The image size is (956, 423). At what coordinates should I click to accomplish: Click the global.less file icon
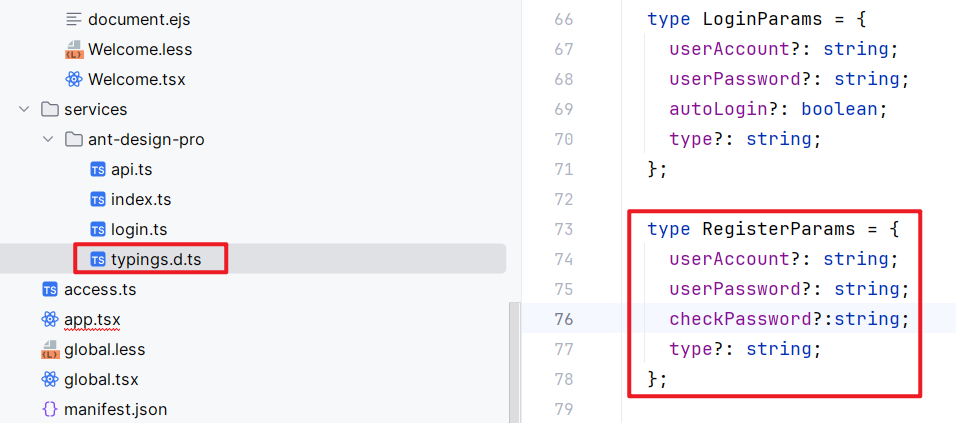click(49, 349)
